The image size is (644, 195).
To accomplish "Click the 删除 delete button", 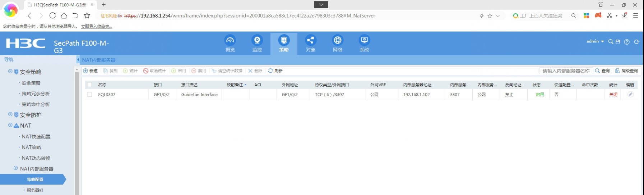I will point(255,71).
